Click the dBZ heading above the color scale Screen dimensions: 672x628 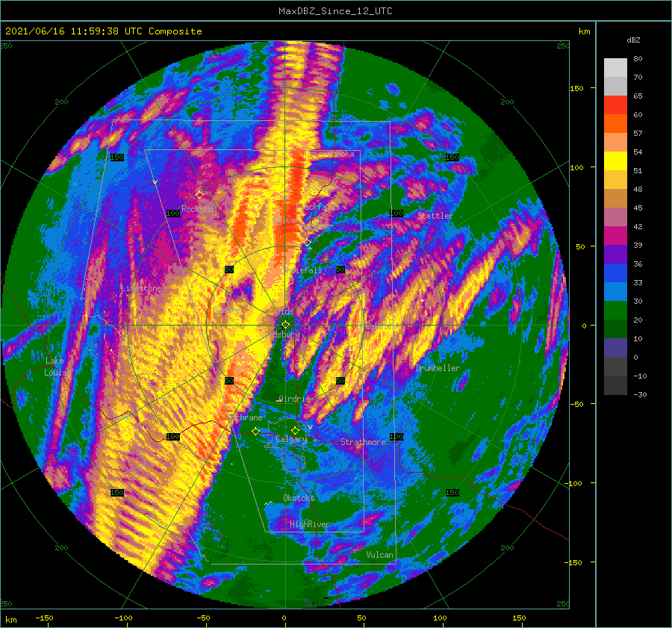(x=633, y=40)
